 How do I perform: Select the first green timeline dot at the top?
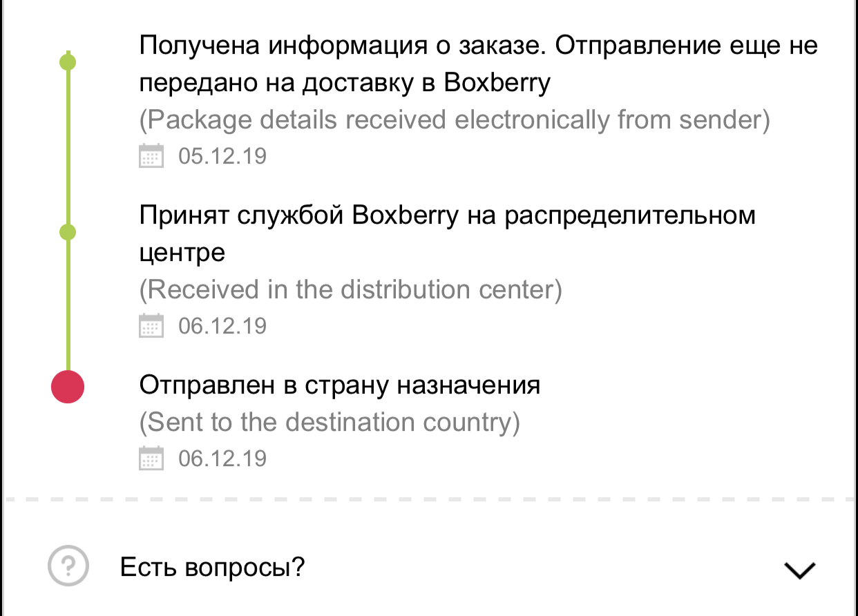[x=68, y=62]
